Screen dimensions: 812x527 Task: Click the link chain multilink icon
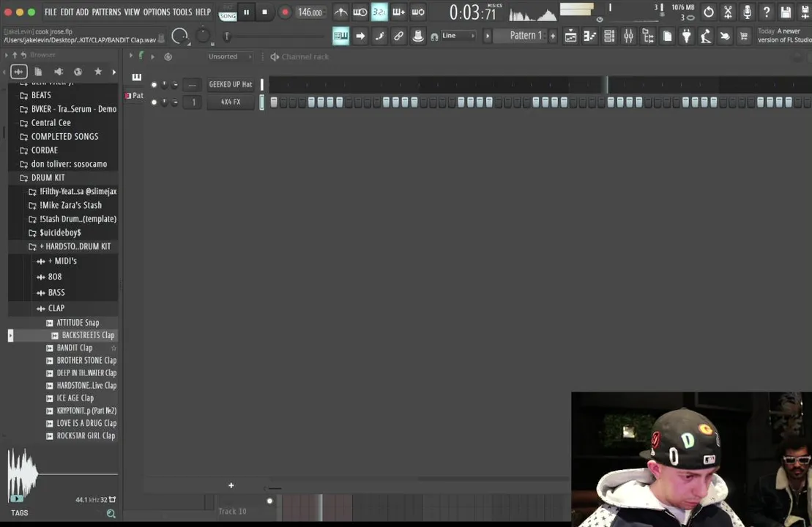pyautogui.click(x=398, y=36)
